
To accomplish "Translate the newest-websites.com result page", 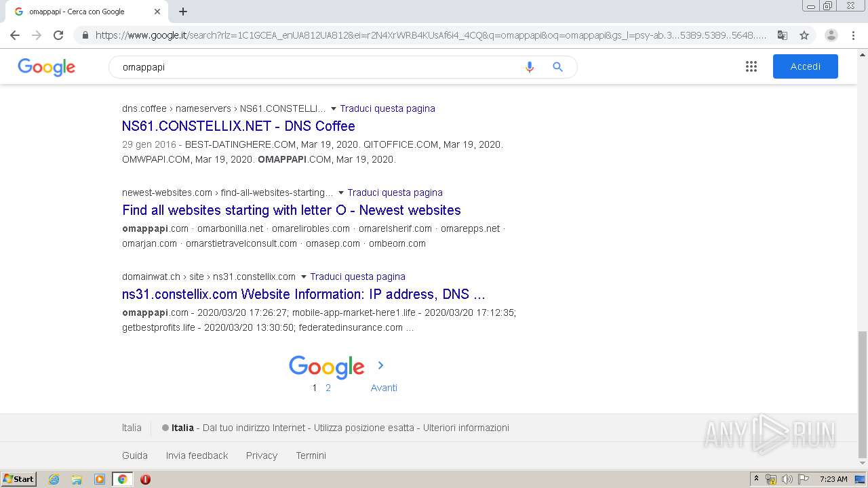I will pyautogui.click(x=395, y=192).
